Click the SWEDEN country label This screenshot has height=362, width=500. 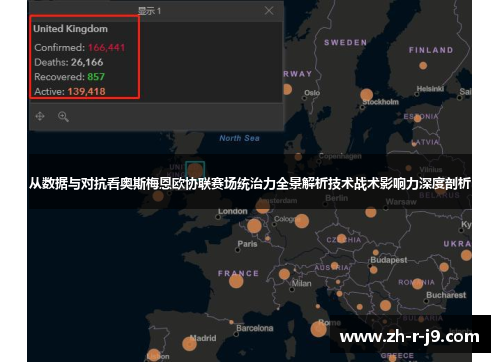pos(345,43)
